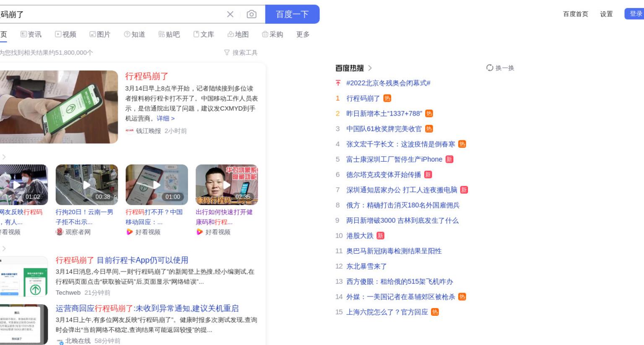
Task: Open hot search 昨日新增本土"1337+788"
Action: point(384,113)
